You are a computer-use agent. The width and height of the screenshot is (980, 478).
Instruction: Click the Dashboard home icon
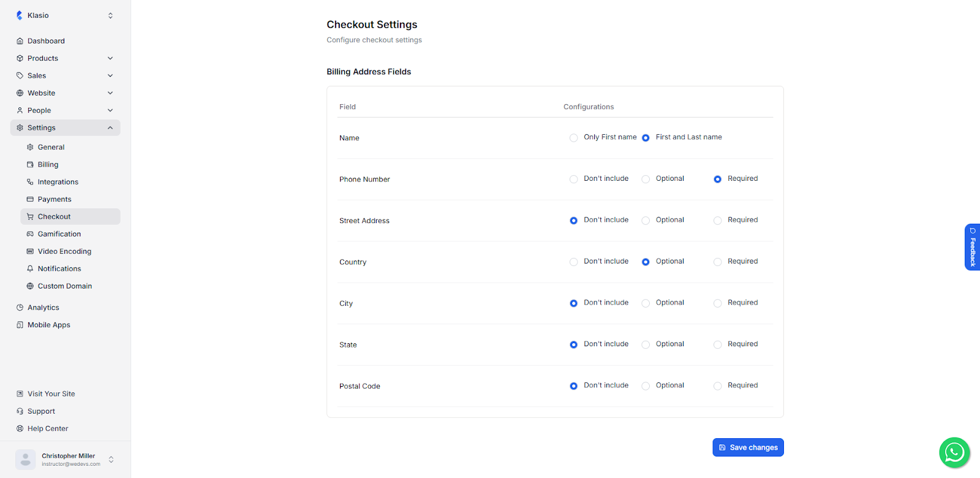tap(20, 41)
